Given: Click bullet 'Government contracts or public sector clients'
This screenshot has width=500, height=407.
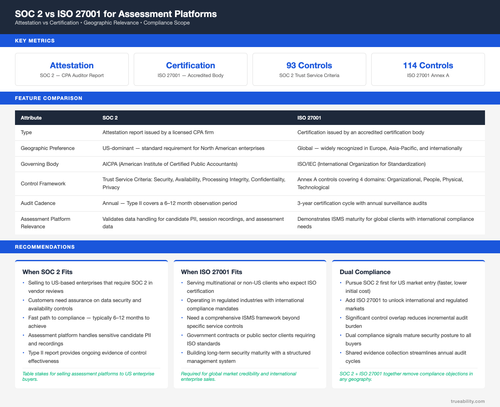Looking at the screenshot, I should click(x=251, y=339).
